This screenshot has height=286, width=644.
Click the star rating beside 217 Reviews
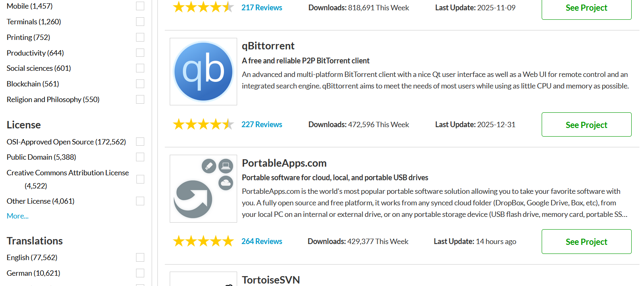pyautogui.click(x=203, y=7)
